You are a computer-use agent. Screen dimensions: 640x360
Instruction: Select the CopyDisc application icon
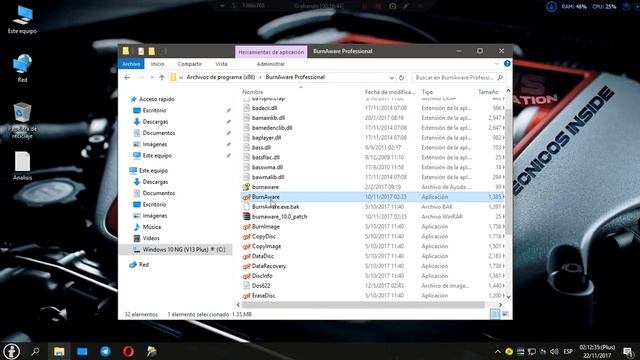point(246,237)
